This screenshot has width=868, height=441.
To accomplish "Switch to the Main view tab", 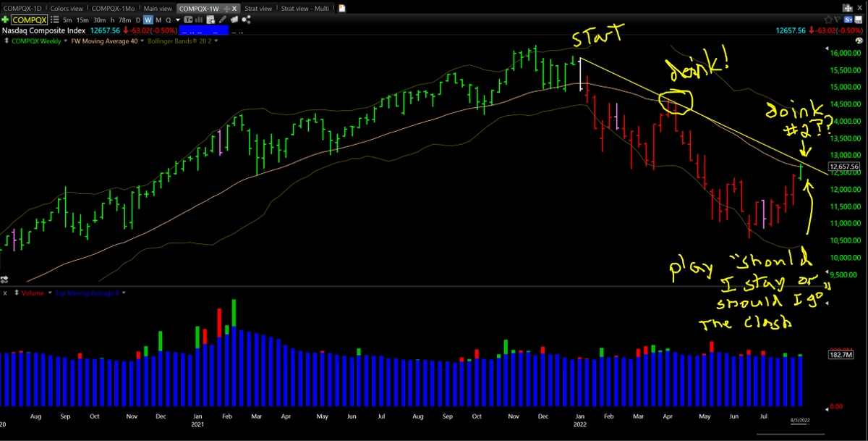I will (x=158, y=9).
